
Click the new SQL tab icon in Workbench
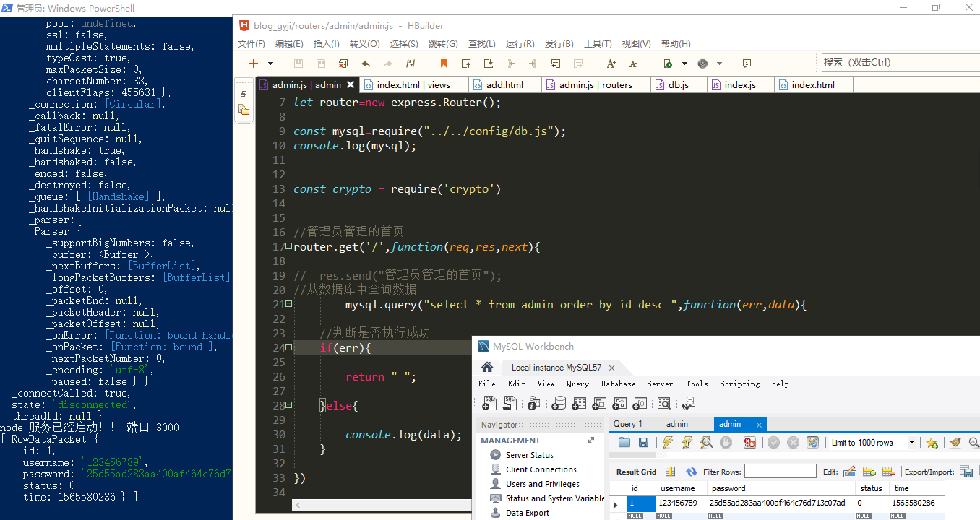coord(490,403)
